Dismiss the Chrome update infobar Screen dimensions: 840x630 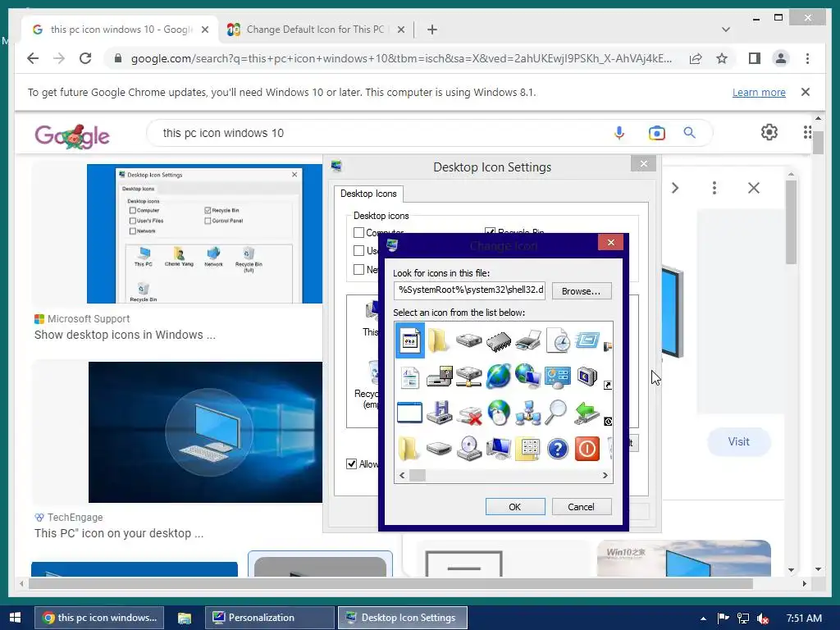click(806, 92)
